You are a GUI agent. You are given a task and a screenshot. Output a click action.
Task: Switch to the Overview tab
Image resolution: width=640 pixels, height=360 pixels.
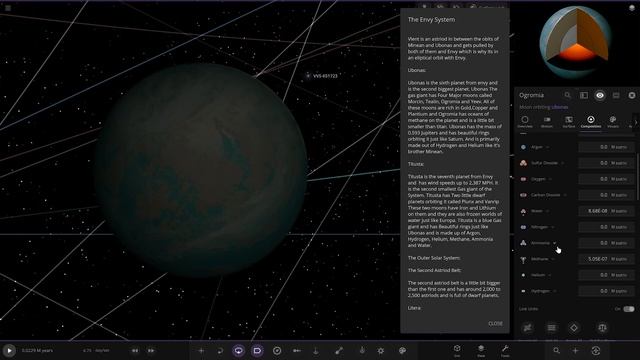(x=525, y=122)
